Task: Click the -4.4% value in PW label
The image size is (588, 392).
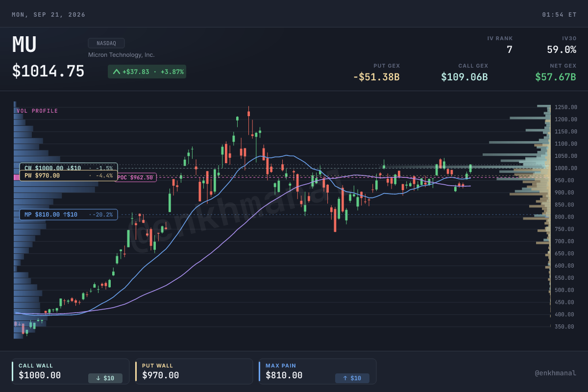Action: (x=104, y=175)
